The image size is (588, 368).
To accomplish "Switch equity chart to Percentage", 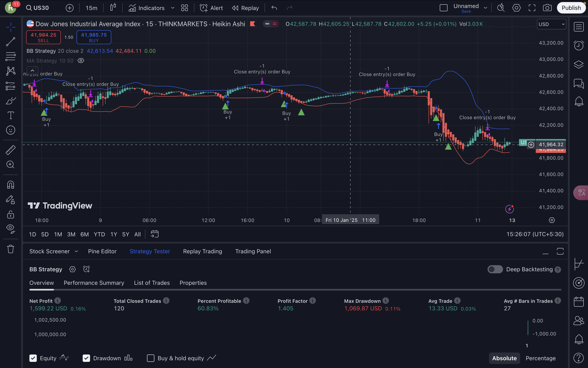I will [x=541, y=358].
